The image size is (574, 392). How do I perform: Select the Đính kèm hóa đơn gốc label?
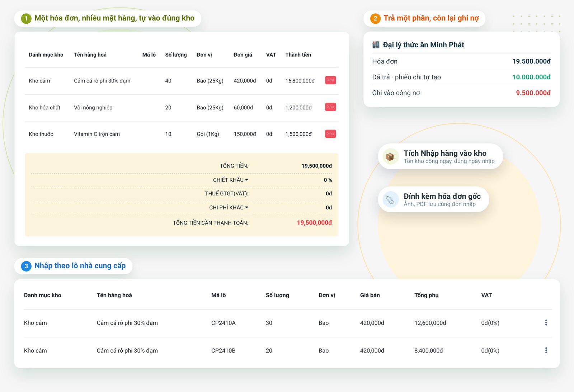pos(442,196)
